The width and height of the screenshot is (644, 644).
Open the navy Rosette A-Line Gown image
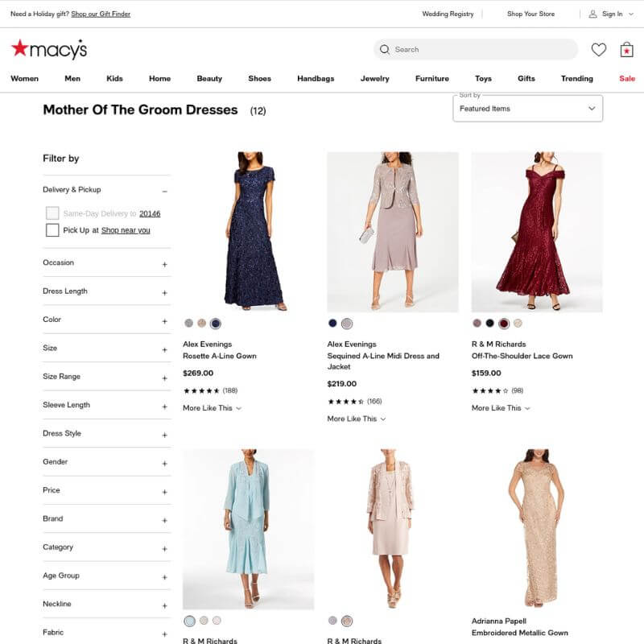249,232
